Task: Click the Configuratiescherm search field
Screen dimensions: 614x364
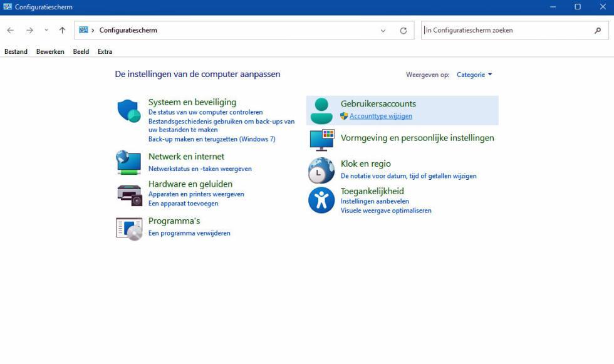Action: click(x=506, y=30)
